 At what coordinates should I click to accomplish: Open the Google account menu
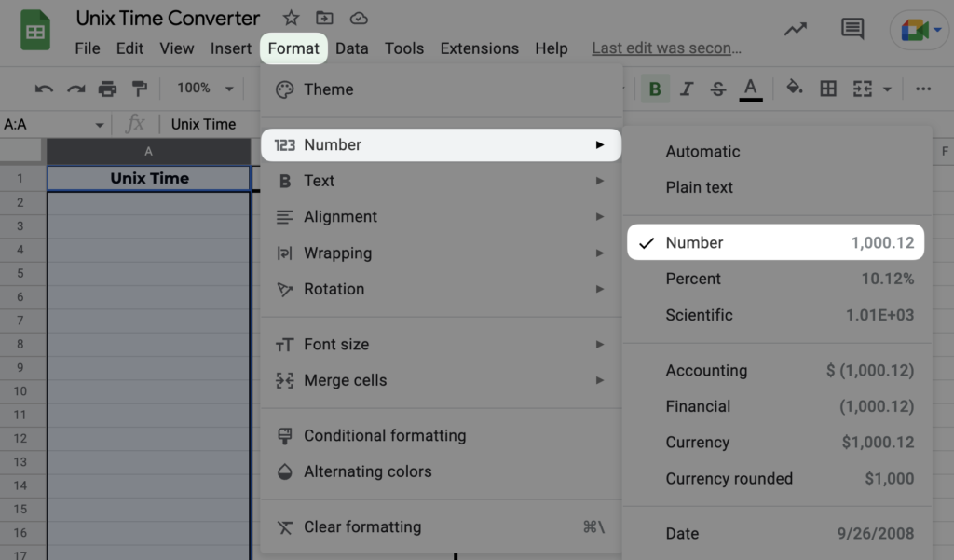click(920, 29)
